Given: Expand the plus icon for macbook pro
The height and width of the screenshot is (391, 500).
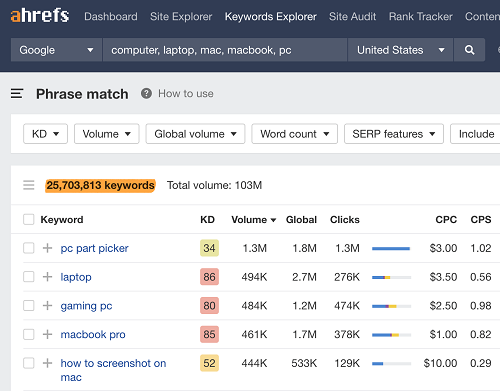Looking at the screenshot, I should click(x=47, y=334).
